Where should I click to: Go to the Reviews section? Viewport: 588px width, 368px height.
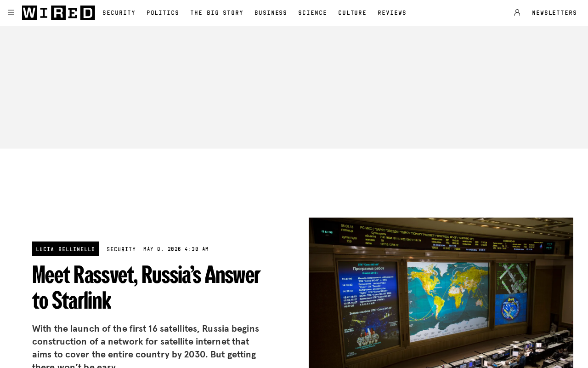tap(392, 13)
